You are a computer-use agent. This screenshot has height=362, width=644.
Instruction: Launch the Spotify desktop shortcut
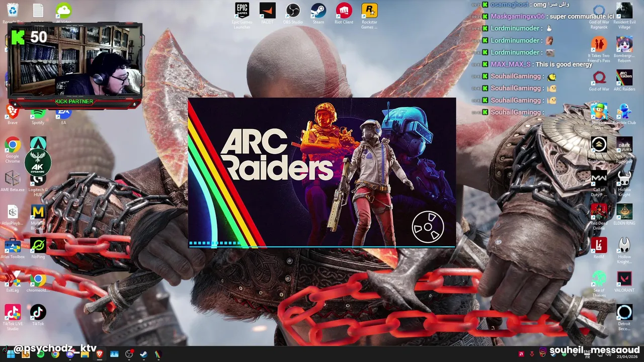38,116
